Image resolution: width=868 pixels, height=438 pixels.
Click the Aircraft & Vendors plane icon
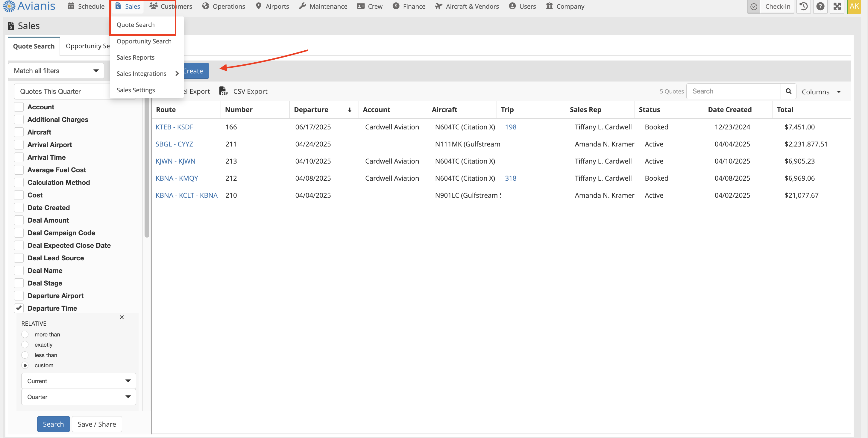pyautogui.click(x=438, y=6)
